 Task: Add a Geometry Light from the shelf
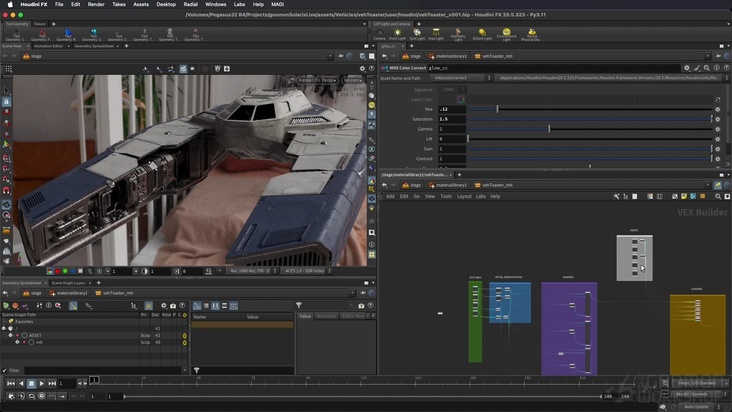[458, 34]
